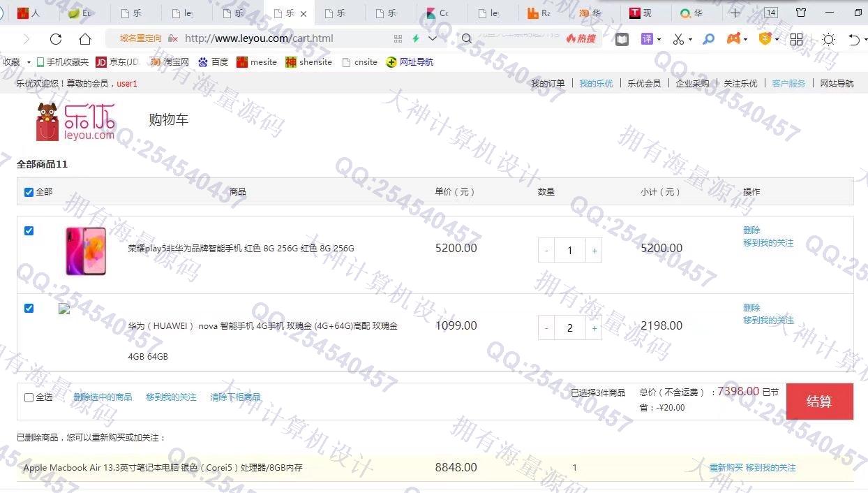Click the shirt skin icon in title bar
Image resolution: width=868 pixels, height=493 pixels.
800,13
